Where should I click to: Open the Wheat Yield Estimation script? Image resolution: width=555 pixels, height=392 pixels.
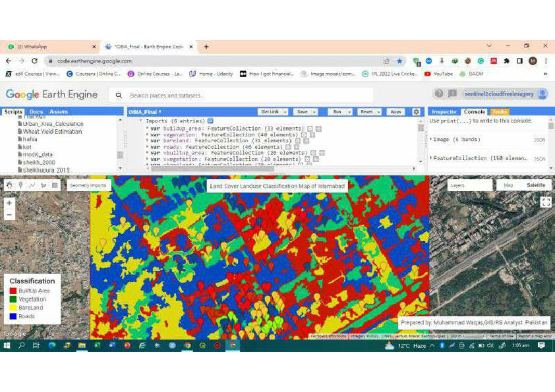coord(52,132)
